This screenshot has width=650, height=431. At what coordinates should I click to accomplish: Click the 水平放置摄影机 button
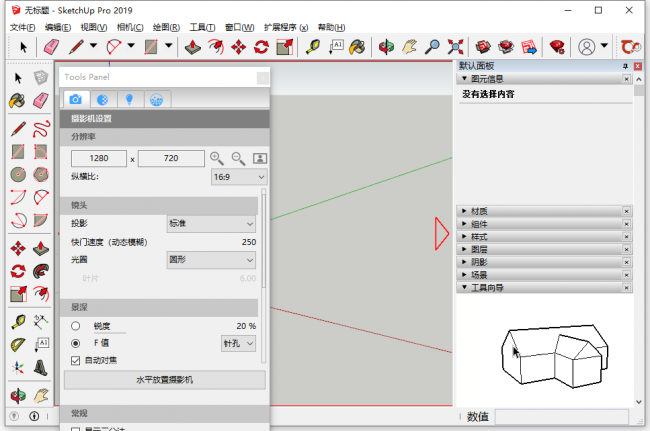coord(164,380)
